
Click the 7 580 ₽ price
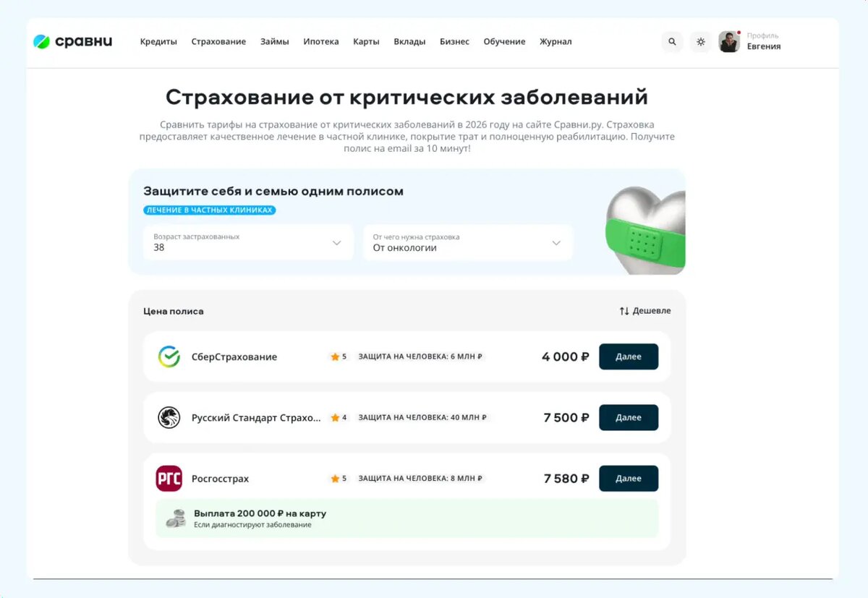tap(566, 479)
